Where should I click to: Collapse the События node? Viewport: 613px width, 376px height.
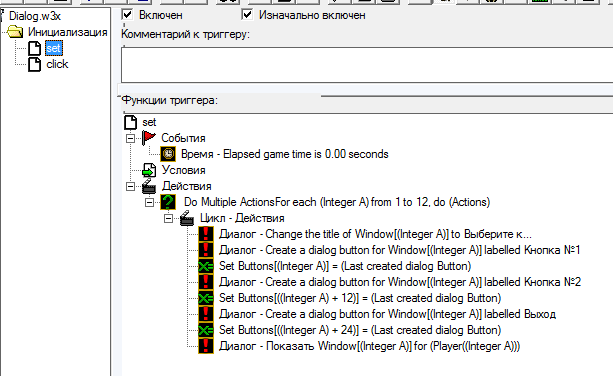(130, 138)
